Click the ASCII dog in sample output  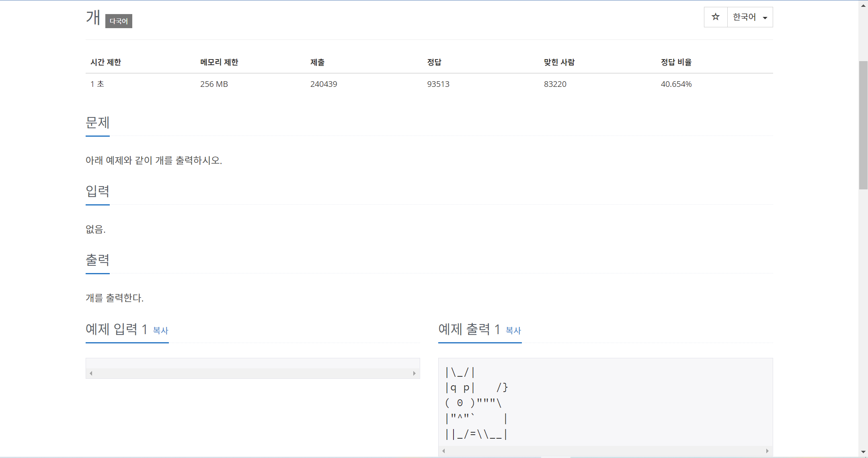(476, 403)
